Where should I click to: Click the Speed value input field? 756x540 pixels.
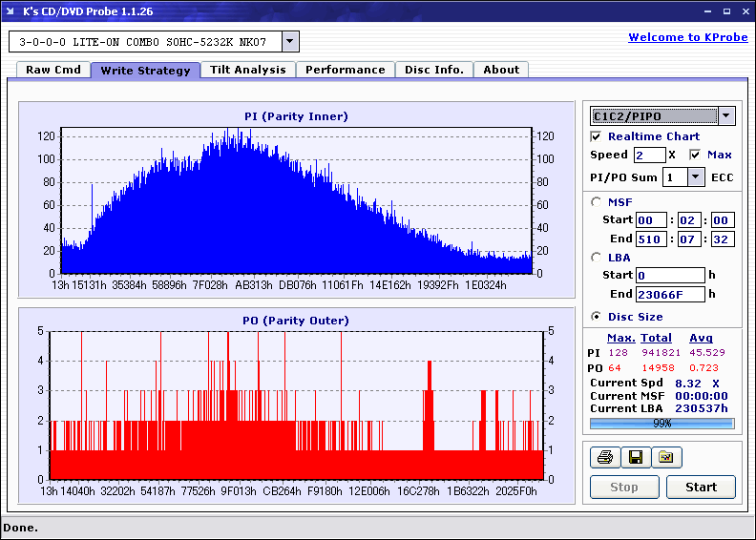coord(649,155)
